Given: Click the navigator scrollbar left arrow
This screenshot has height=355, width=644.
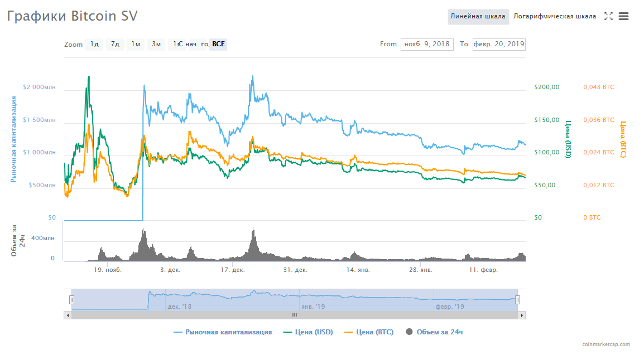Looking at the screenshot, I should (x=68, y=315).
